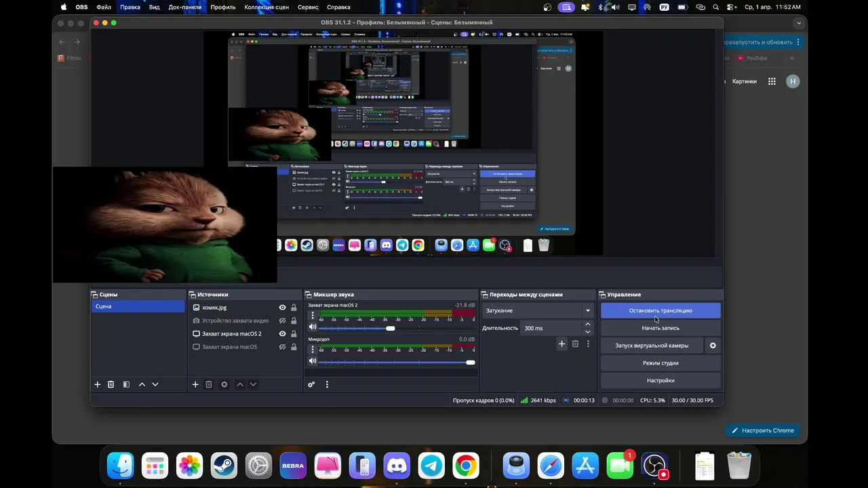868x488 pixels.
Task: Mute the Захват экрана macOS 2 audio
Action: pos(313,327)
